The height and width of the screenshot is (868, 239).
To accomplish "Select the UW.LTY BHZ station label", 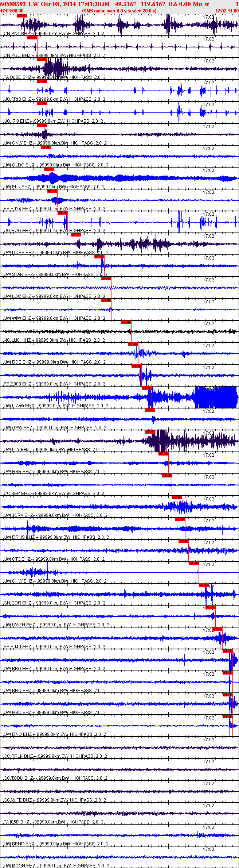I will 17,450.
